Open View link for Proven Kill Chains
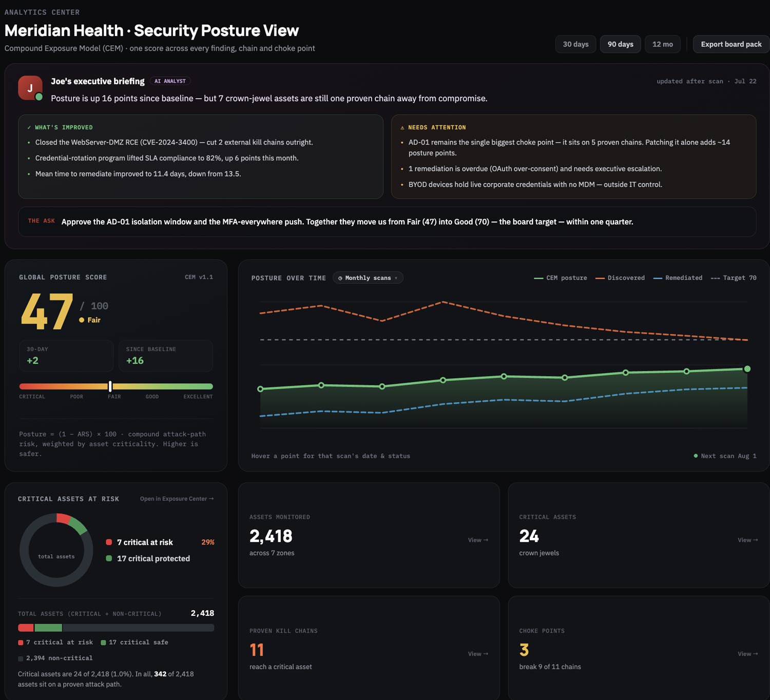The image size is (770, 700). [x=478, y=654]
